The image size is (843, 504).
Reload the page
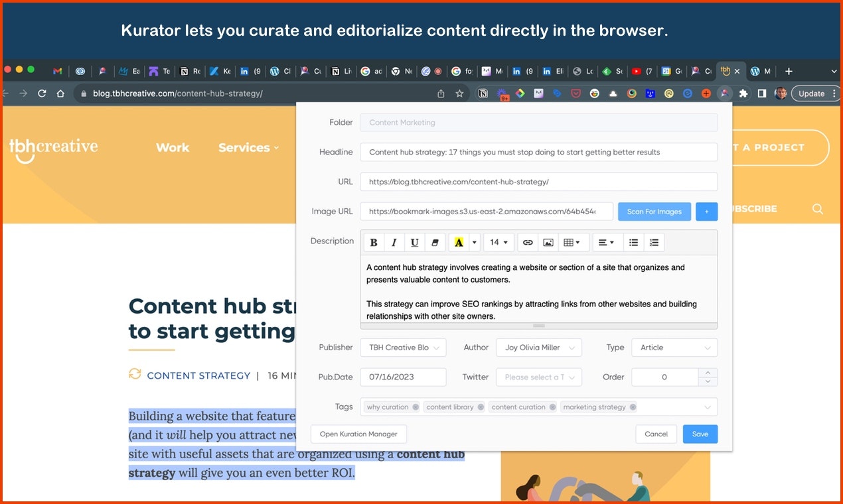click(42, 94)
